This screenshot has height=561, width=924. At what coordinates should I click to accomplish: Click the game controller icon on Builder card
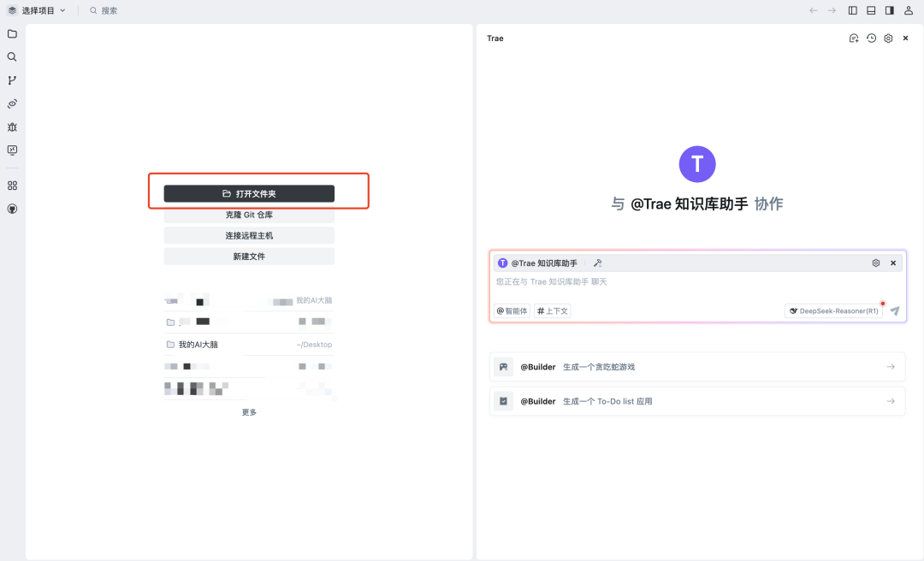503,367
